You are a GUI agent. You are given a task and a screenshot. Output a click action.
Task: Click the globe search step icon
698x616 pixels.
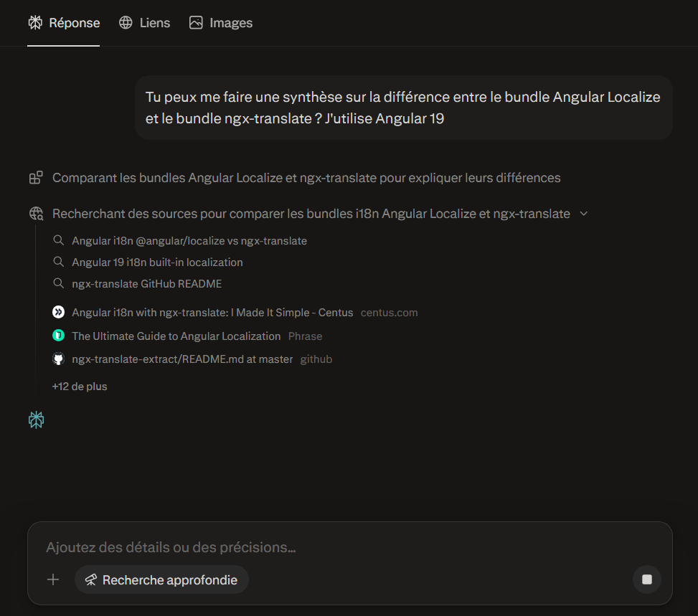36,214
